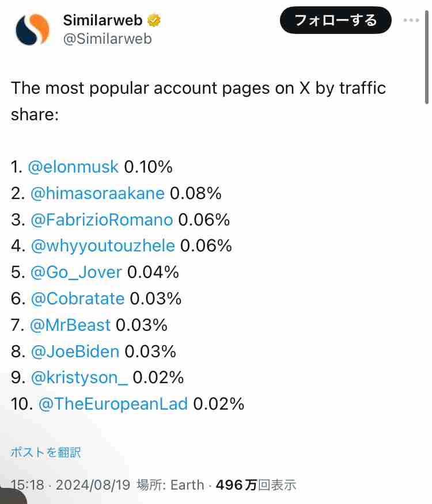Open Similarweb profile avatar logo
The image size is (432, 504).
click(32, 29)
